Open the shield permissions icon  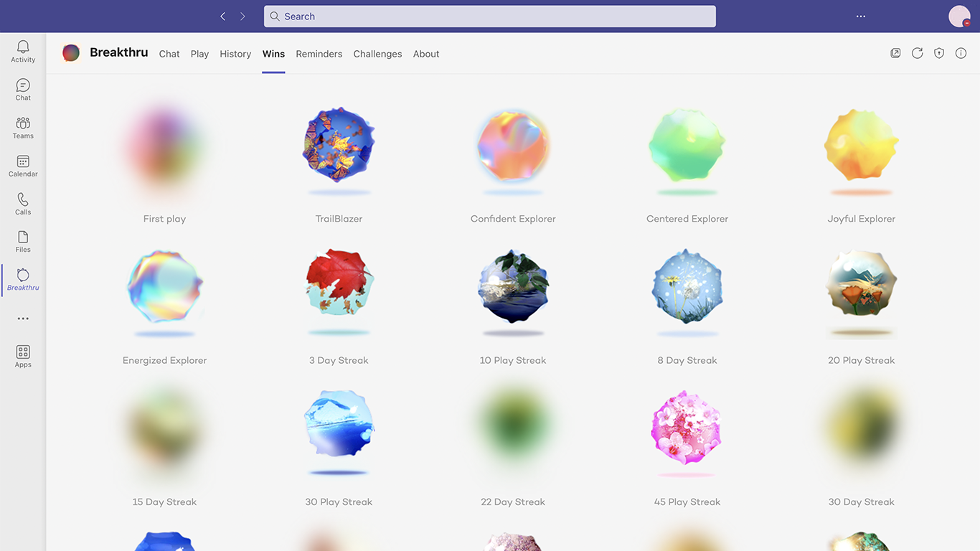pos(939,53)
